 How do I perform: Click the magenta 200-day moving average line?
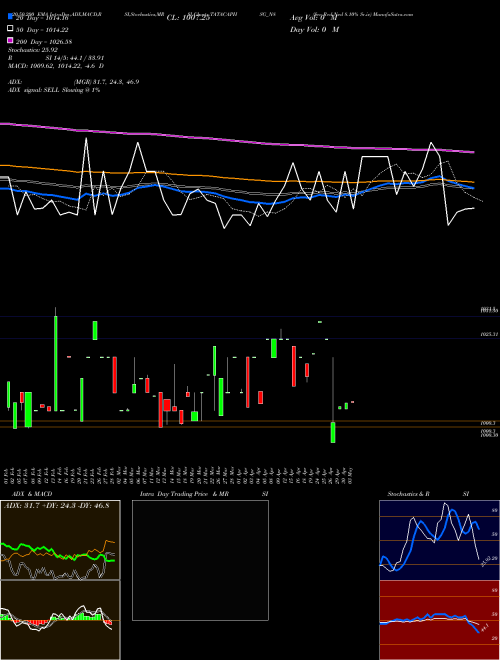[237, 140]
